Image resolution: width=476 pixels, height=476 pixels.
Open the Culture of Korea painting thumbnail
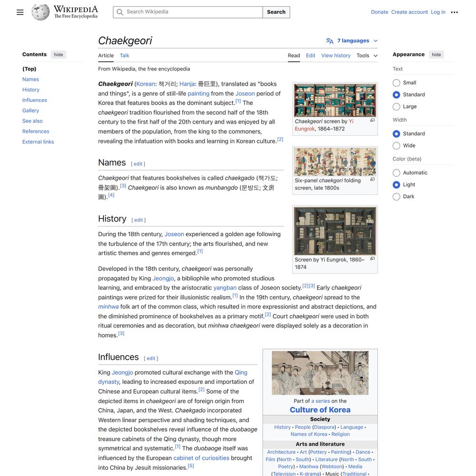[320, 373]
